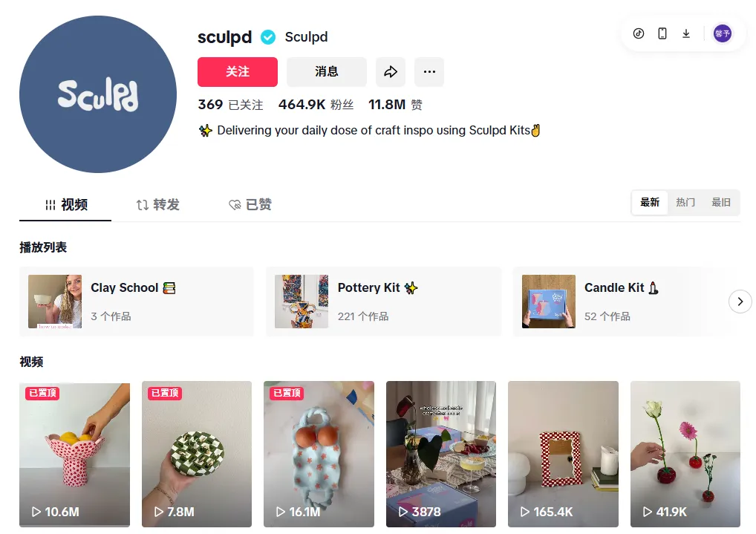
Task: Select the 热门 sort option
Action: coord(685,203)
